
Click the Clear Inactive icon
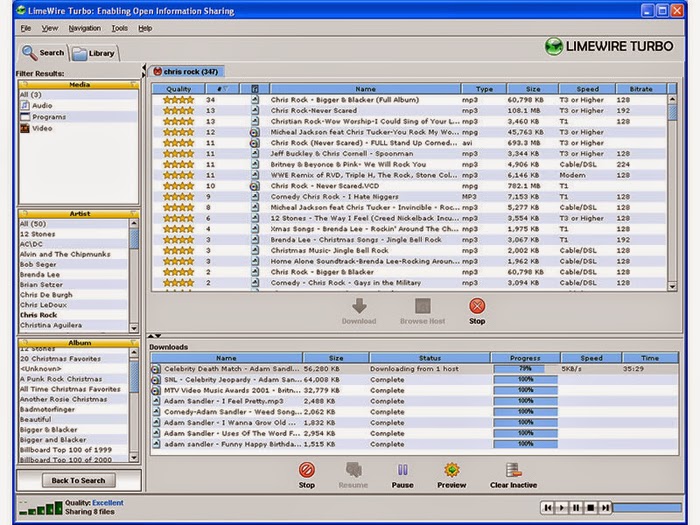coord(513,470)
